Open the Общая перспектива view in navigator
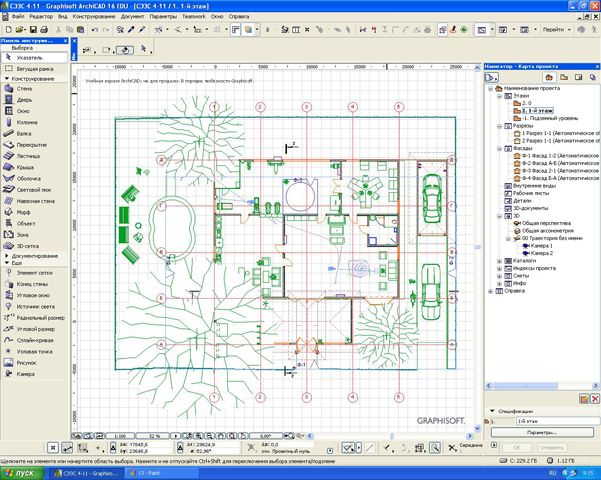This screenshot has height=480, width=601. point(546,223)
